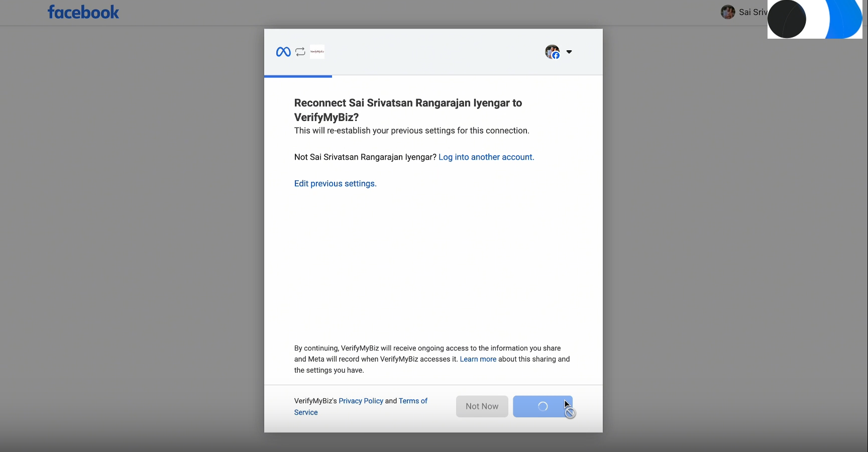
Task: Open the Sai Sriv profile name in top bar
Action: coord(752,12)
